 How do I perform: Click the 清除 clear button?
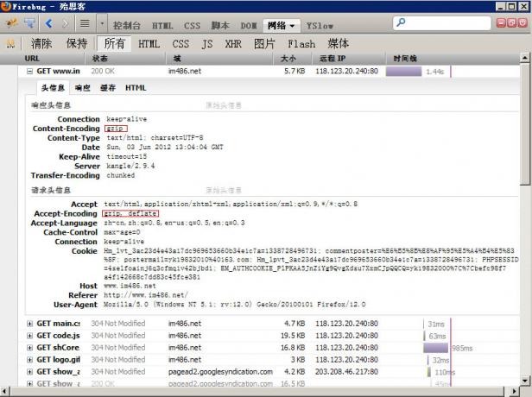[x=41, y=43]
